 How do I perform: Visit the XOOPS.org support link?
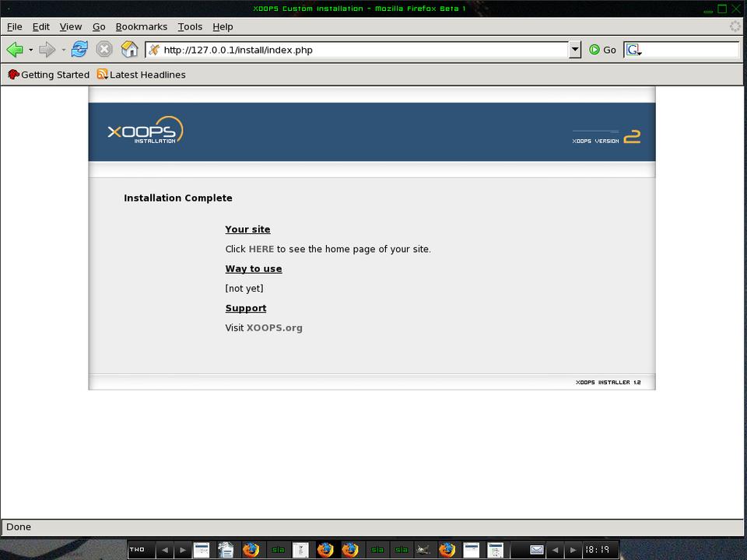pyautogui.click(x=275, y=327)
